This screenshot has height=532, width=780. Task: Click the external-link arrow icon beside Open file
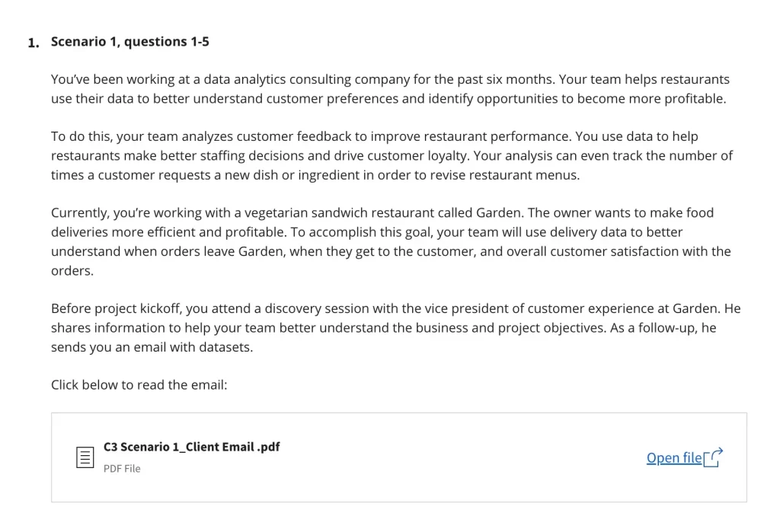[x=713, y=457]
